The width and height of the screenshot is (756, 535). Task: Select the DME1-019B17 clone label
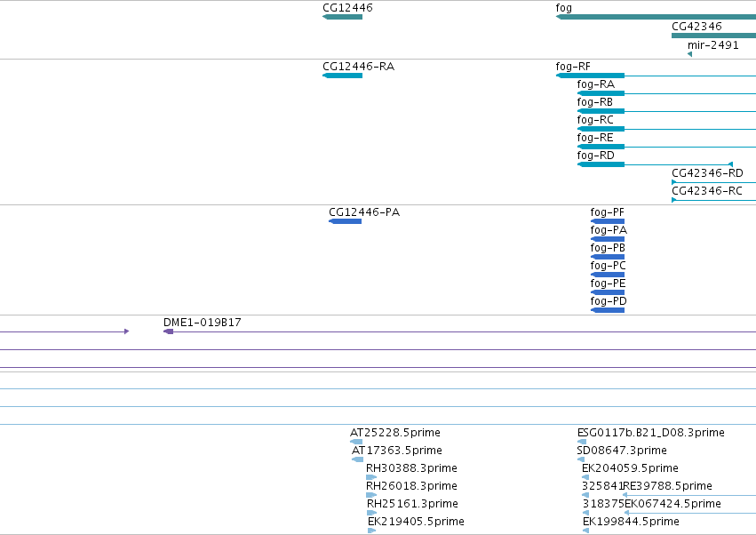tap(203, 323)
